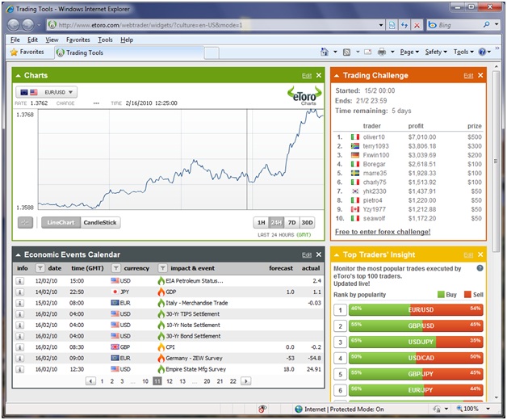Select the 24H chart timeframe

click(x=276, y=223)
